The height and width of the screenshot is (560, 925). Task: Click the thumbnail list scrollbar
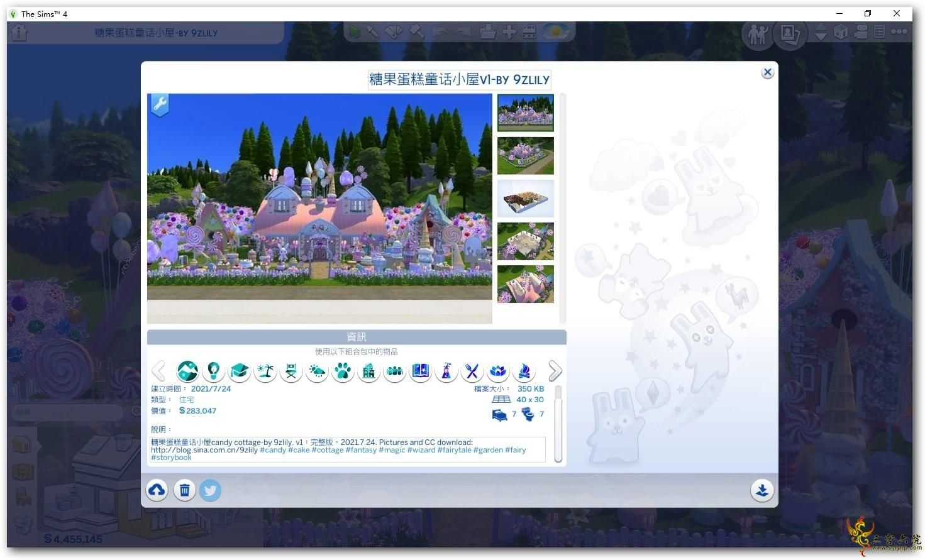(563, 209)
